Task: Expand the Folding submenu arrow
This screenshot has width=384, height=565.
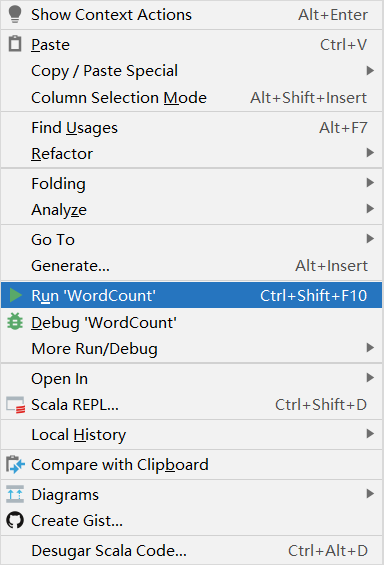Action: [370, 183]
